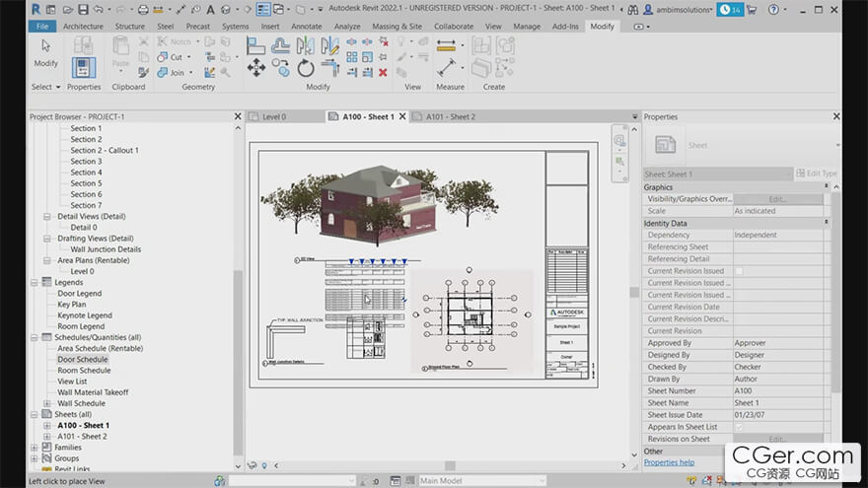
Task: Click the drawing area horizontal scrollbar
Action: [x=450, y=466]
